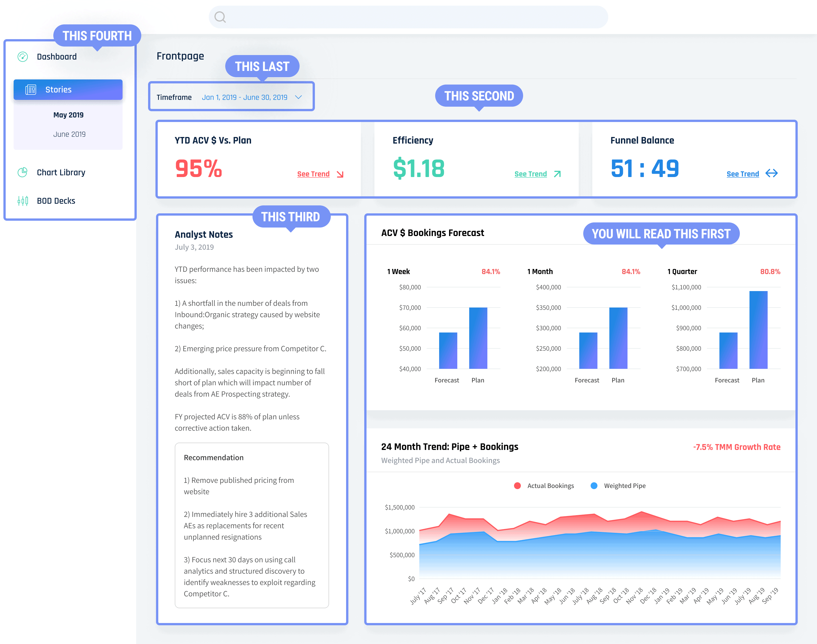Toggle the Weighted Pipe legend entry
The width and height of the screenshot is (817, 644).
click(x=625, y=486)
